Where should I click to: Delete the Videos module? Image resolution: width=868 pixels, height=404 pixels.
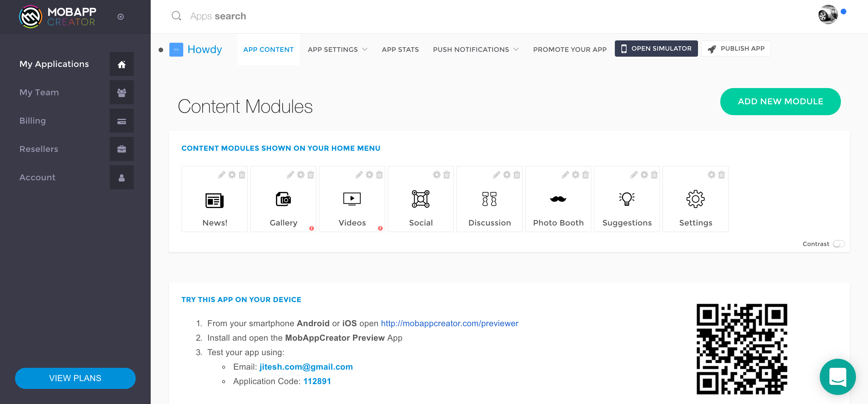click(379, 175)
